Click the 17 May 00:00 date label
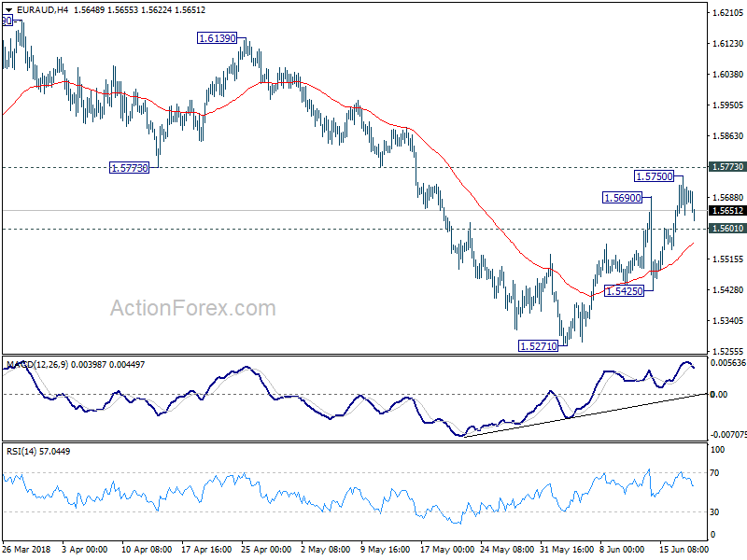Viewport: 747px width, 560px height. (x=447, y=549)
